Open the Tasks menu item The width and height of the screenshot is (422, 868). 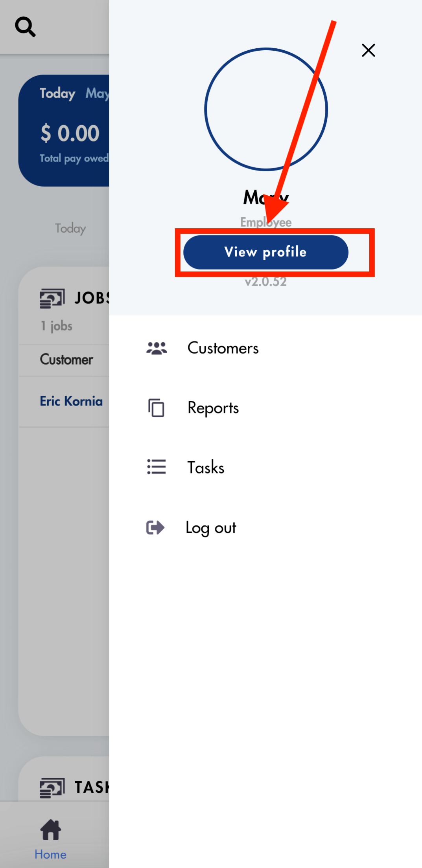206,467
